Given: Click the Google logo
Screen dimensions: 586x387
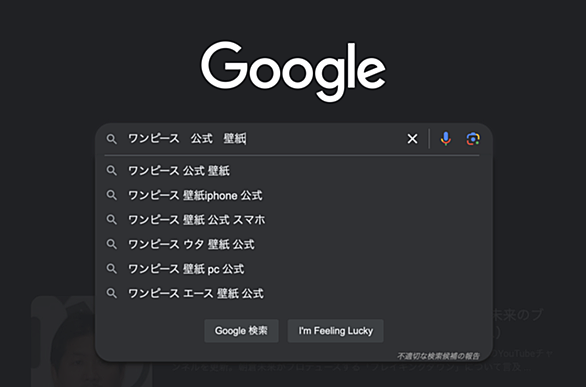Looking at the screenshot, I should [293, 71].
